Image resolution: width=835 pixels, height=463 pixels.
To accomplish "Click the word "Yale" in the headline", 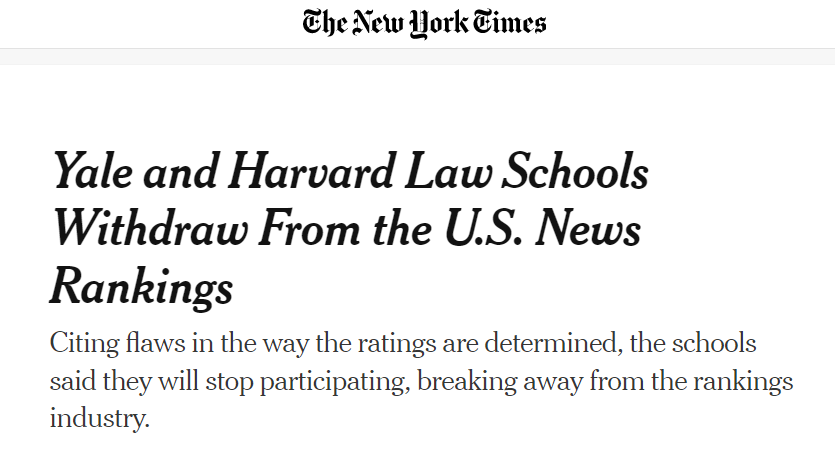I will tap(95, 172).
